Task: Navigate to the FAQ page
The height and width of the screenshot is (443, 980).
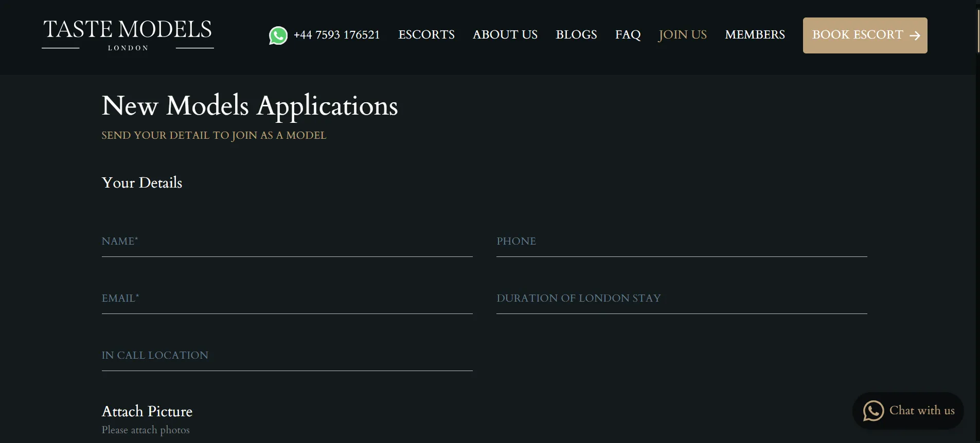Action: [628, 35]
